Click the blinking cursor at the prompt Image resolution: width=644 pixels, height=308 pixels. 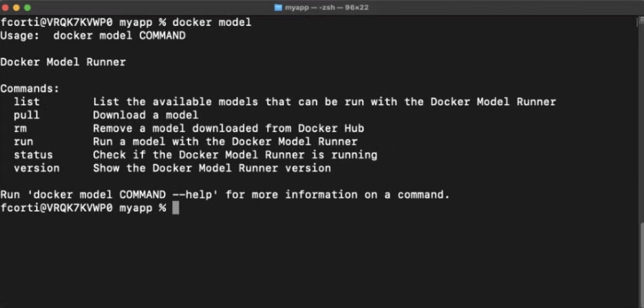click(176, 208)
